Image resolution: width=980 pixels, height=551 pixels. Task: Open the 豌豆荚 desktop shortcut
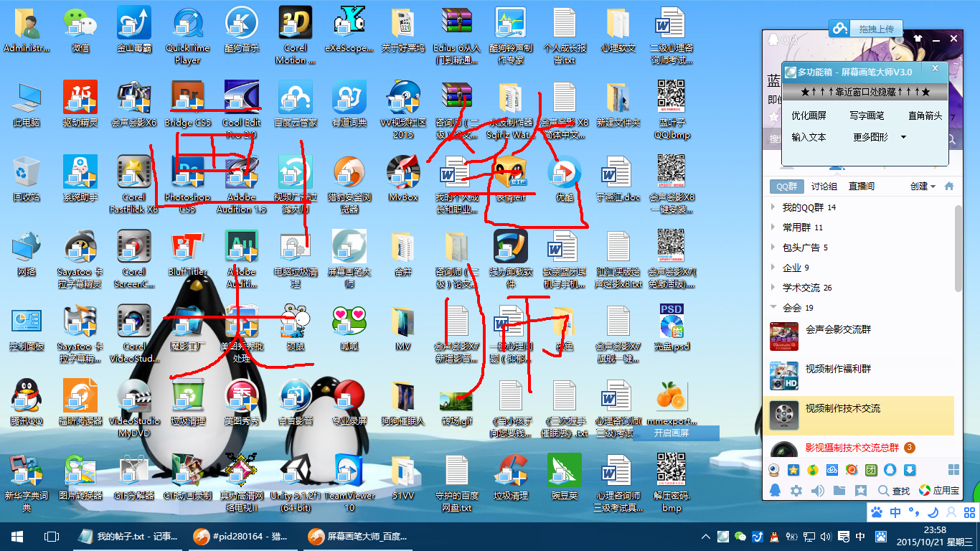click(x=565, y=477)
